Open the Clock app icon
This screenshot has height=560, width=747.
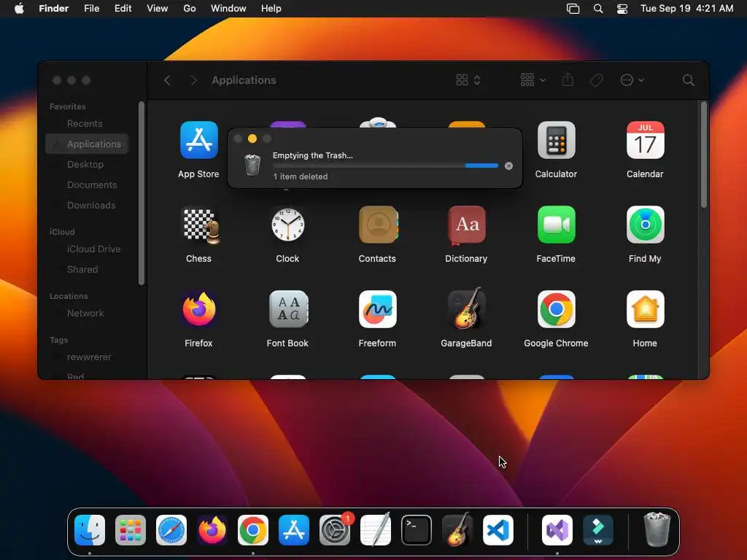pos(287,225)
